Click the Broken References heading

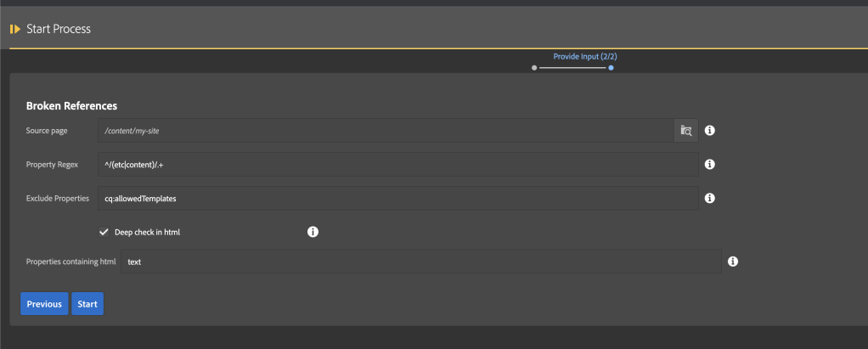71,106
